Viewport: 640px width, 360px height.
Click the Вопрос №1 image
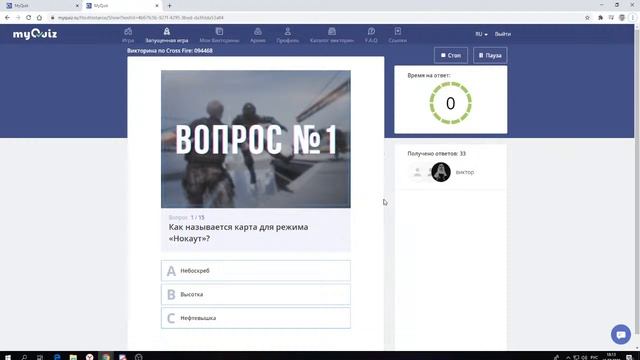click(x=256, y=139)
